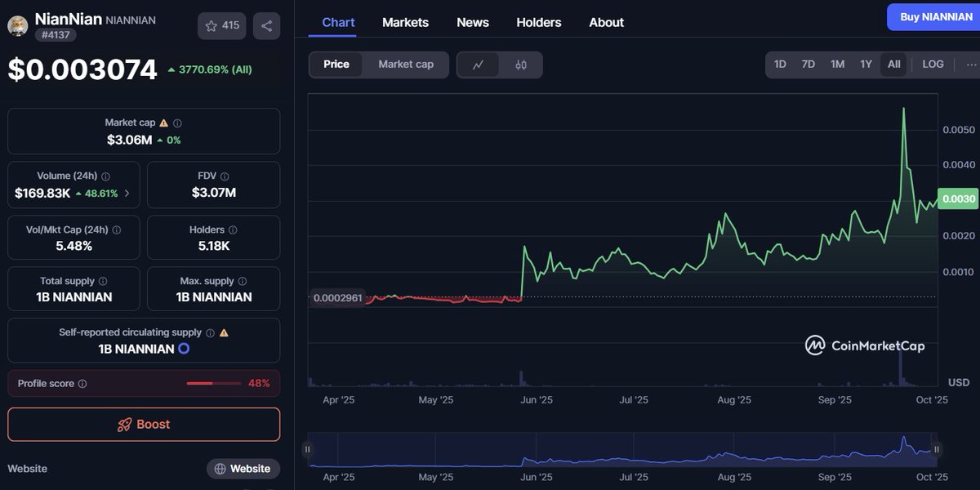Select the 1Y time range
Viewport: 980px width, 490px height.
pyautogui.click(x=866, y=64)
